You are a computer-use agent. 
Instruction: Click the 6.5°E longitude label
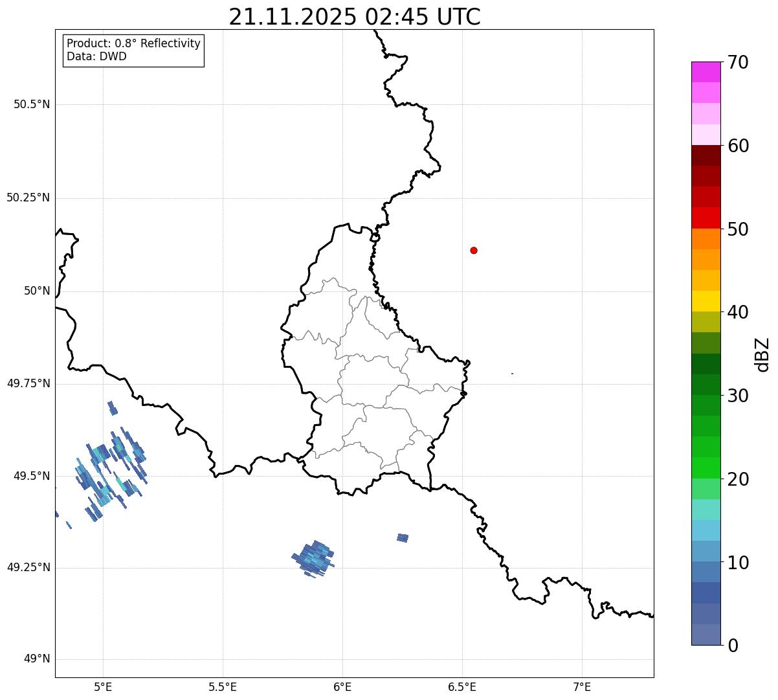pos(462,686)
